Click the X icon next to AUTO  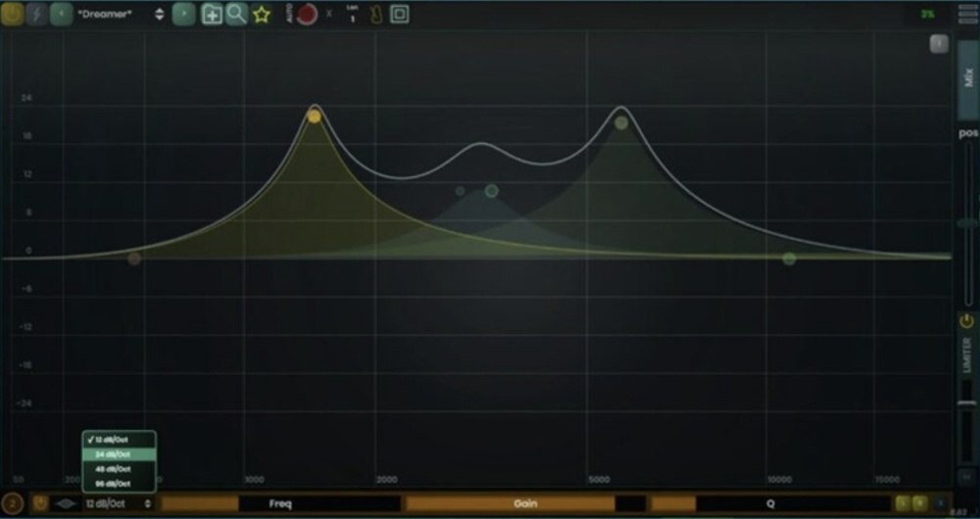point(329,13)
